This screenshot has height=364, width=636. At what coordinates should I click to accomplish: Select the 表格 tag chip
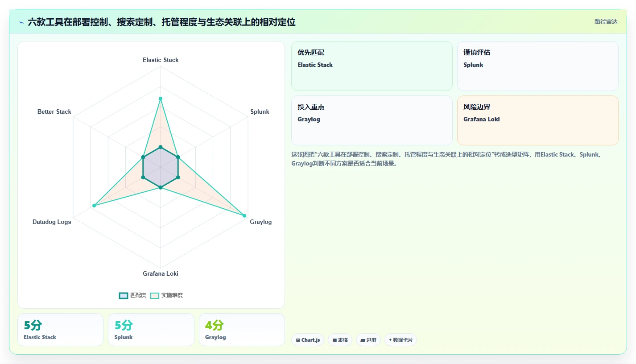coord(340,340)
